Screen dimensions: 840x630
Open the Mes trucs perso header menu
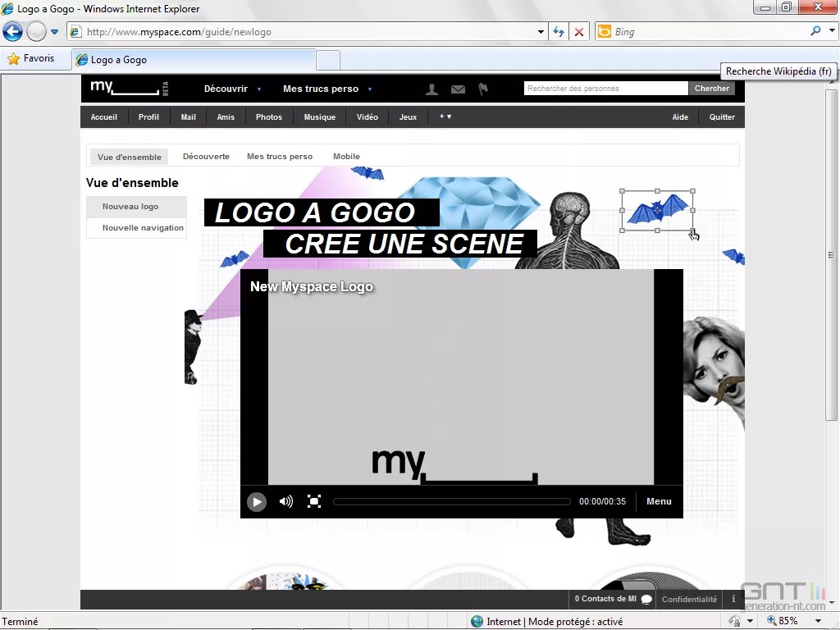coord(321,89)
